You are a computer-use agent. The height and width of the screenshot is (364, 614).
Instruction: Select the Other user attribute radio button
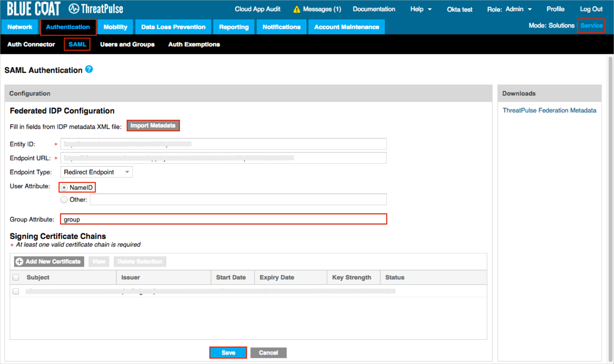[64, 200]
